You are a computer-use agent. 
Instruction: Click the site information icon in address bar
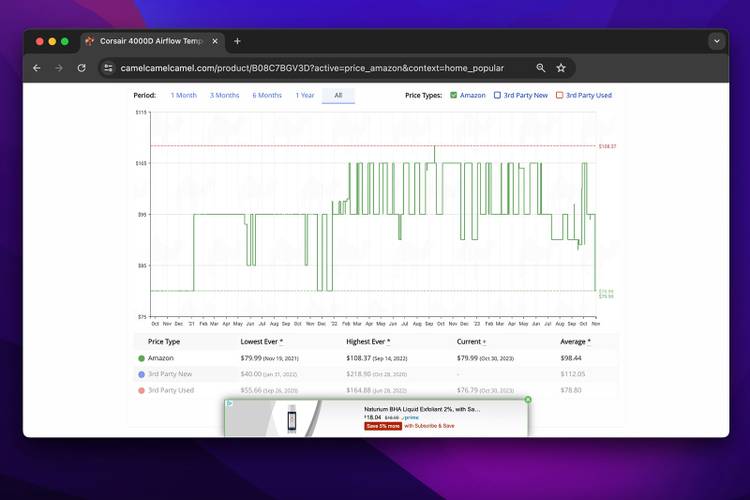click(x=108, y=68)
